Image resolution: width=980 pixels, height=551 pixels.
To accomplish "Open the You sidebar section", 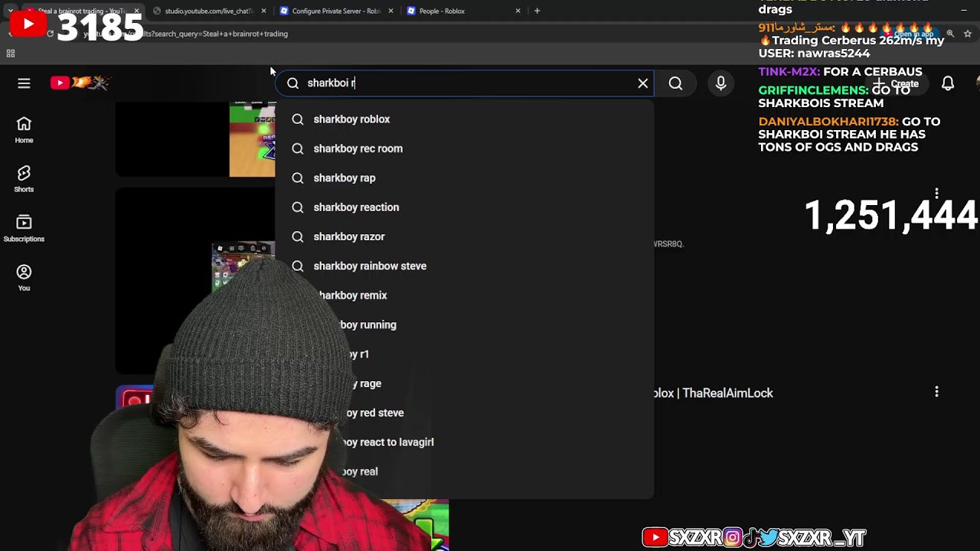I will 24,278.
